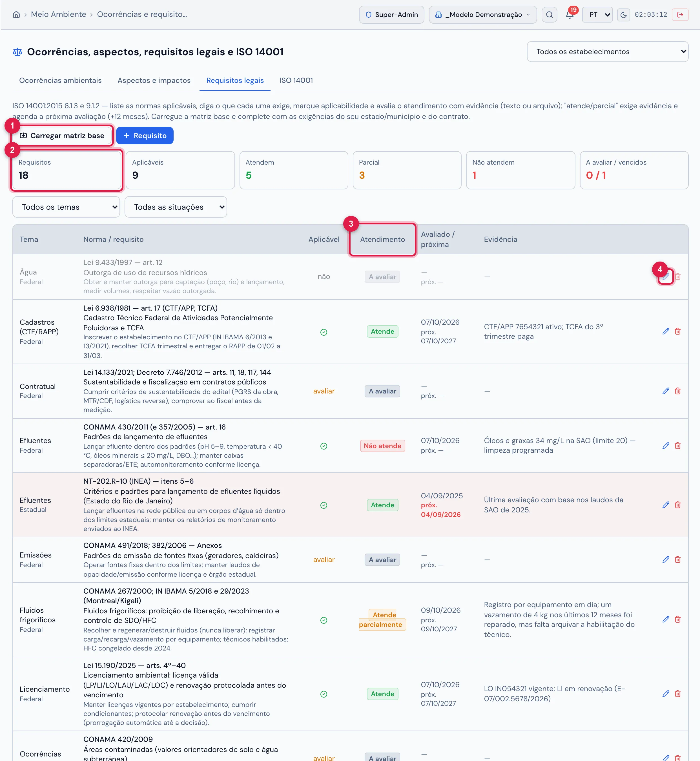Delete the Fluidos frigoríficos row
This screenshot has width=700, height=761.
coord(678,619)
